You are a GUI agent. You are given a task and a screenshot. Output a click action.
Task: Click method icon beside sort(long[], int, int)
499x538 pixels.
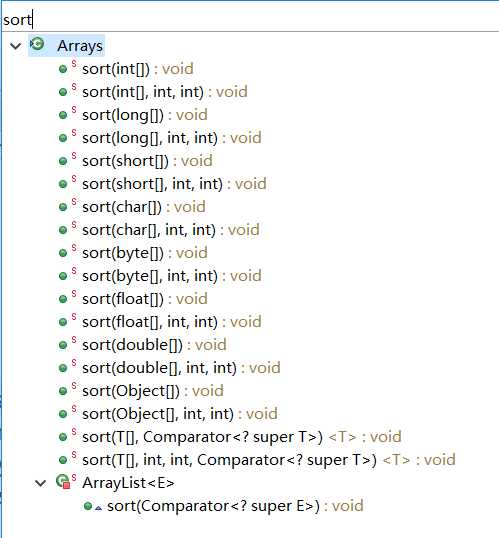pos(63,139)
